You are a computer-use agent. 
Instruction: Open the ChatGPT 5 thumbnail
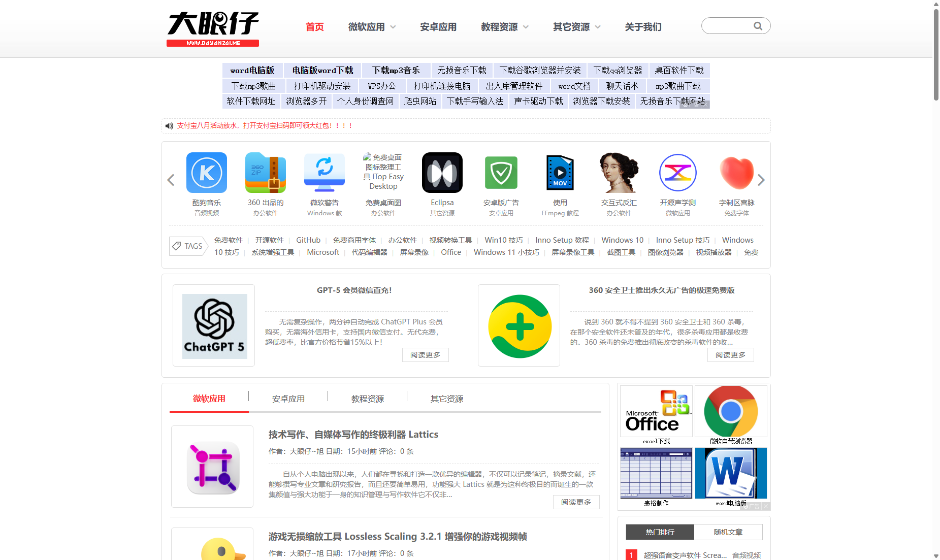coord(214,326)
